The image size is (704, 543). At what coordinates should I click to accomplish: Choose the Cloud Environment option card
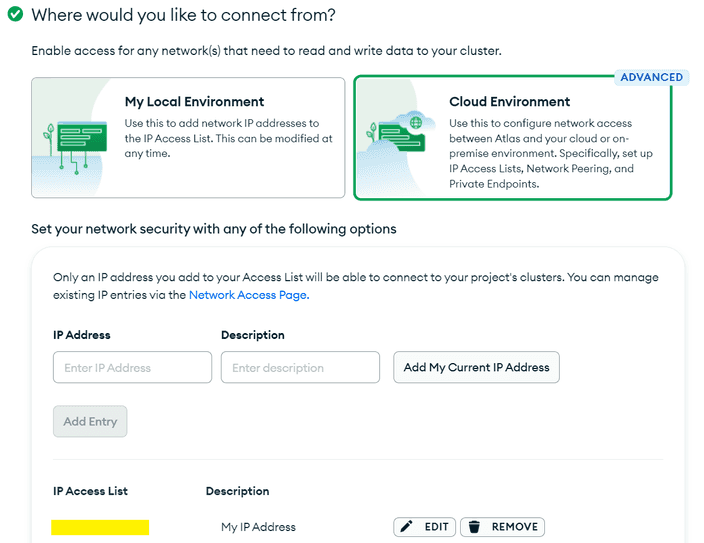tap(512, 139)
